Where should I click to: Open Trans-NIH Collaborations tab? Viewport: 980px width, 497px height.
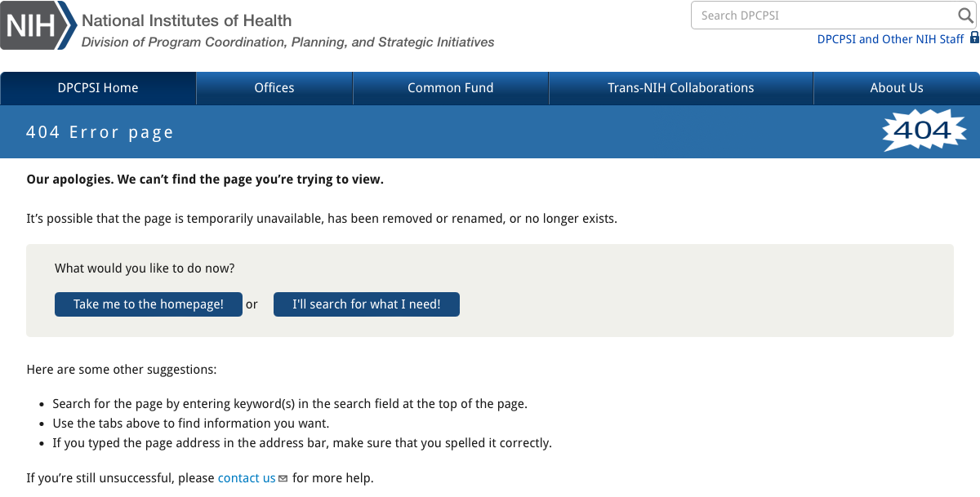pos(681,88)
